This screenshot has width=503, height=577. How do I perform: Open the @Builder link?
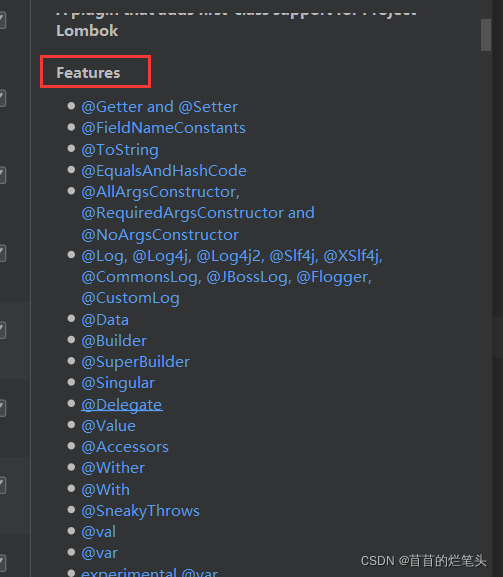(114, 341)
